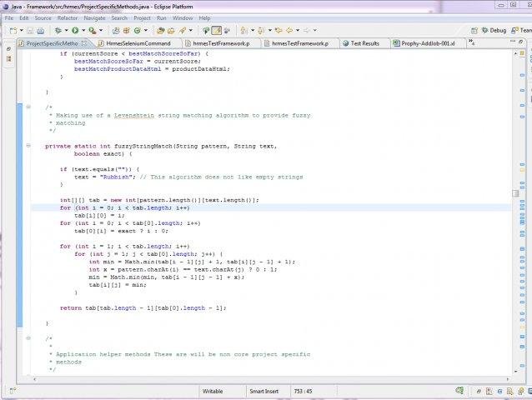532x400 pixels.
Task: Toggle Mark Occurrences highlighter button
Action: click(217, 31)
